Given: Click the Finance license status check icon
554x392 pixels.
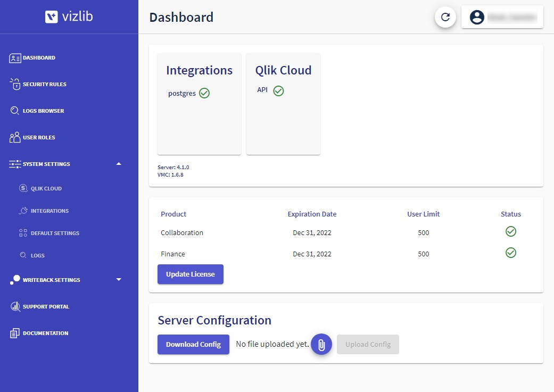Looking at the screenshot, I should coord(510,253).
